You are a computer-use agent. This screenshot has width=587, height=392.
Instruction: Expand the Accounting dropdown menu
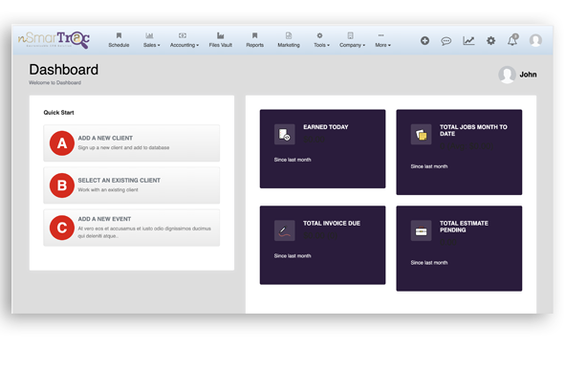(183, 40)
